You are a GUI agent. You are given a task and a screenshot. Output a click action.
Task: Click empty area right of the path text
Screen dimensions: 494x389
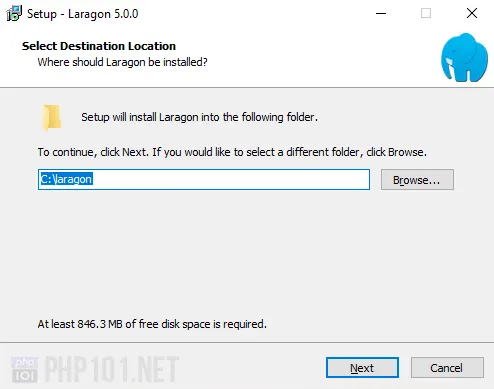pyautogui.click(x=230, y=179)
